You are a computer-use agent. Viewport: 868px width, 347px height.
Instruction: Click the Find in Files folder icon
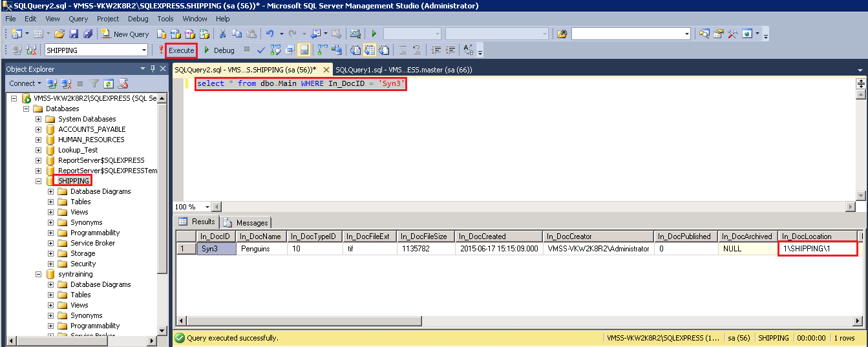tap(562, 34)
